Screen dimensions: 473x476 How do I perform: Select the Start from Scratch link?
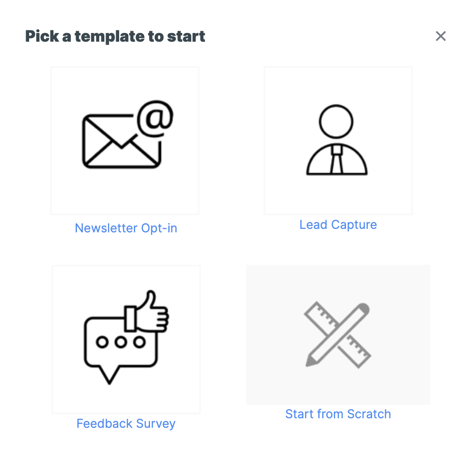338,414
